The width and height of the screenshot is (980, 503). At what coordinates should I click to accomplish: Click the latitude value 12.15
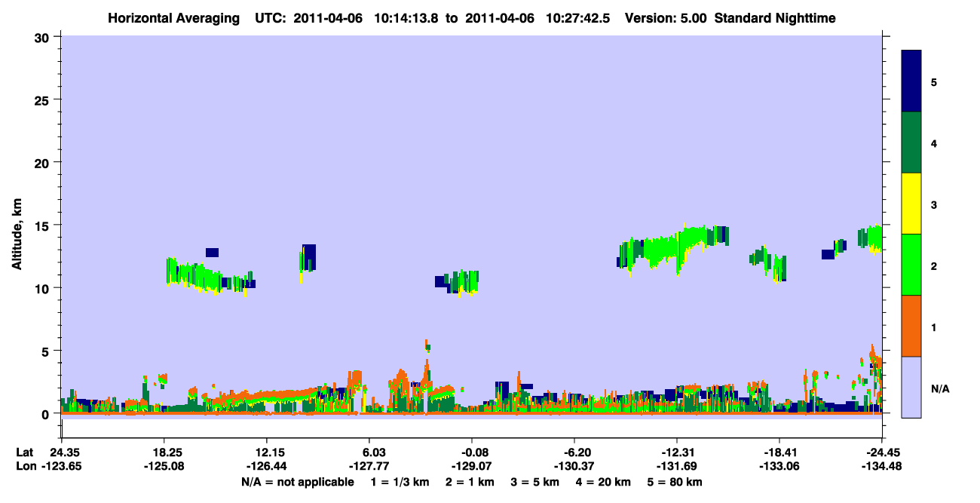point(266,452)
